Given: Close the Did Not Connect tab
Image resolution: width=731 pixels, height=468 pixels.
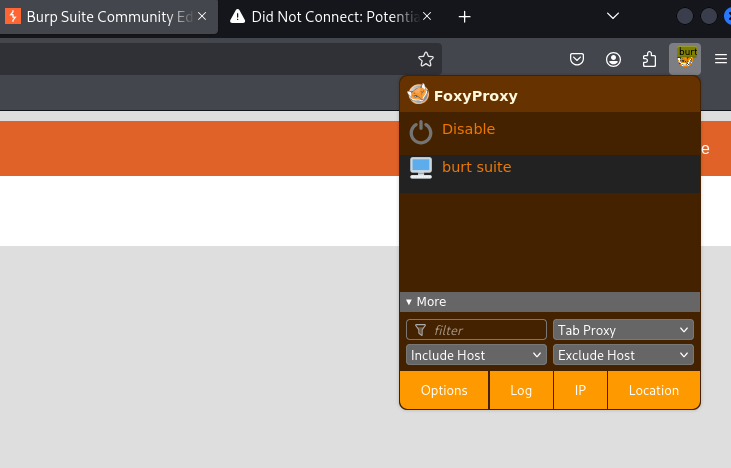Looking at the screenshot, I should tap(427, 16).
